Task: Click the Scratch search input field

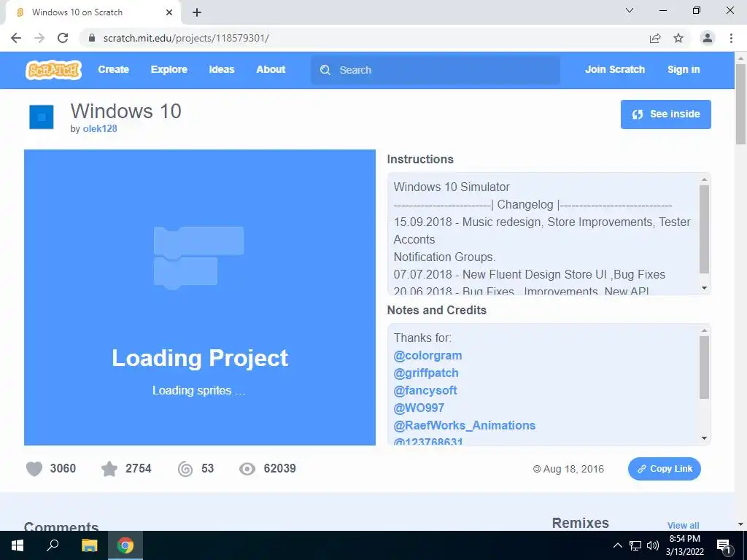Action: 436,70
